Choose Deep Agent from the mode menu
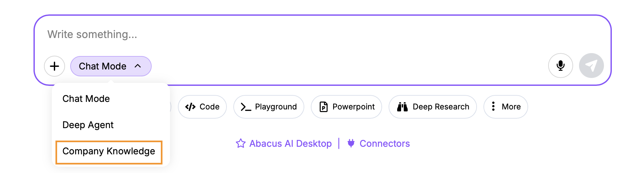This screenshot has height=173, width=644. (88, 125)
